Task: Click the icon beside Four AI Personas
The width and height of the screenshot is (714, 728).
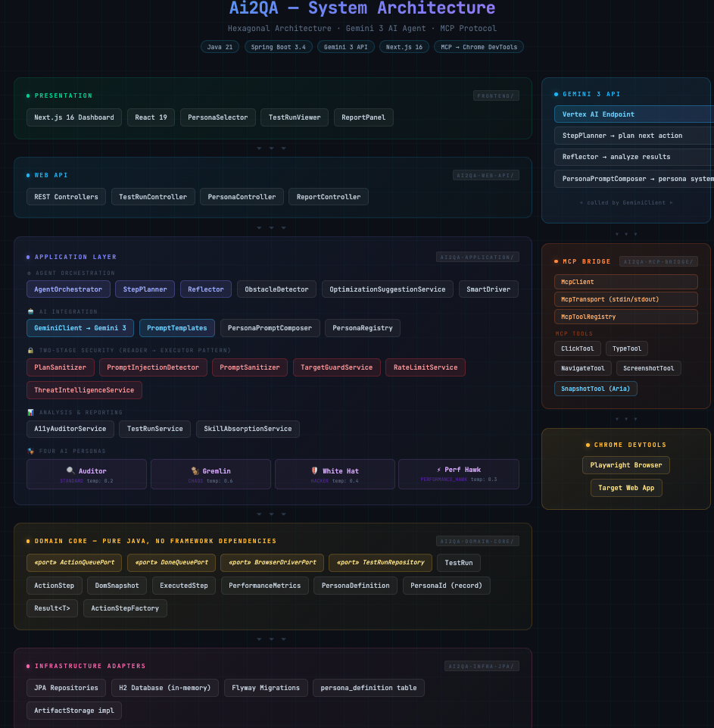Action: point(30,451)
